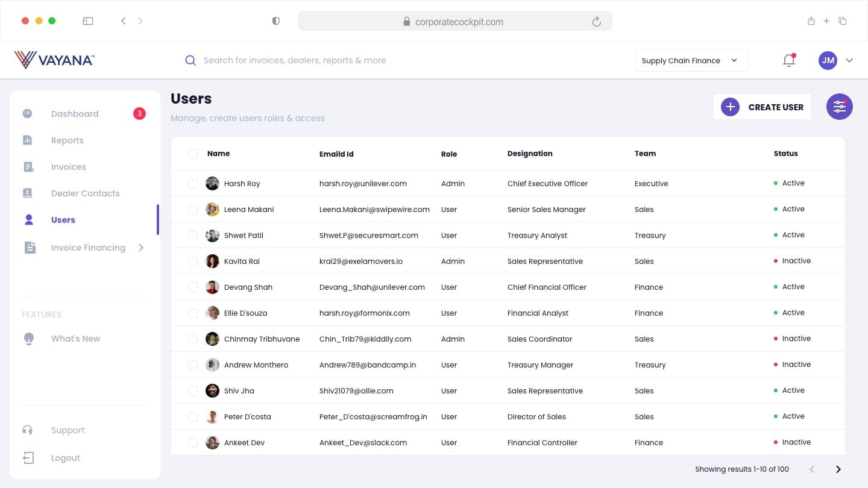Viewport: 868px width, 488px height.
Task: Go to Invoices menu item
Action: pyautogui.click(x=69, y=167)
